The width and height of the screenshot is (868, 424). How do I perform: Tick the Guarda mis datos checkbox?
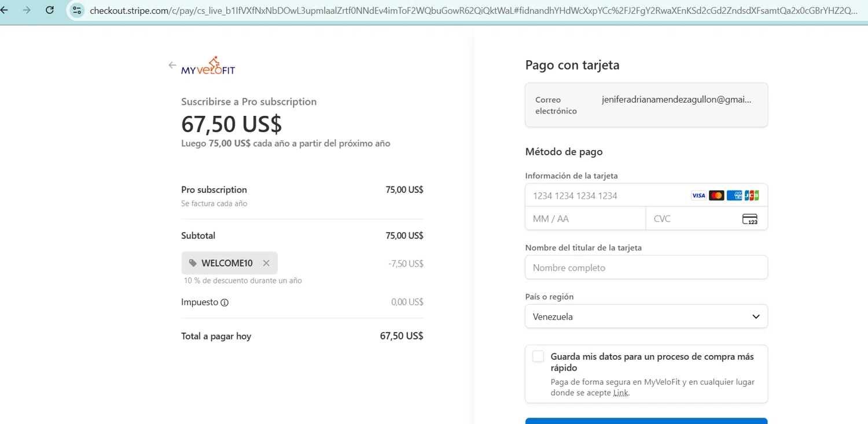point(538,356)
